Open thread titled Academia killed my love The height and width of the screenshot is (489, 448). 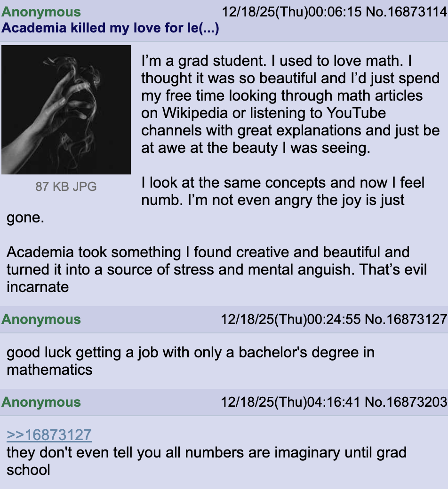110,28
